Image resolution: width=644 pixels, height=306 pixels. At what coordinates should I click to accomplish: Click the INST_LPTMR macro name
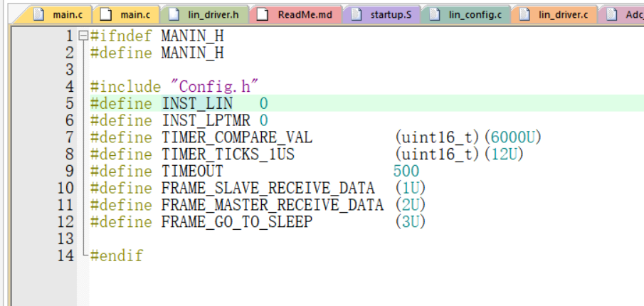(x=206, y=120)
